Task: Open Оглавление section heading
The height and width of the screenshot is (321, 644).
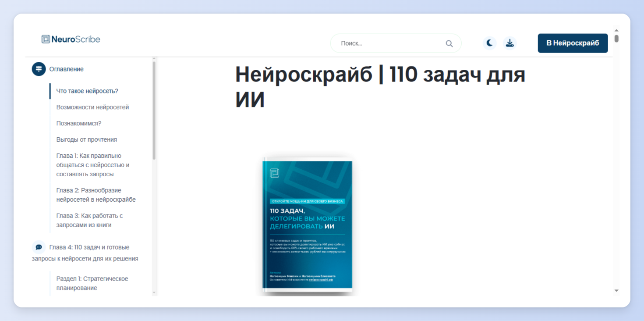Action: coord(67,69)
